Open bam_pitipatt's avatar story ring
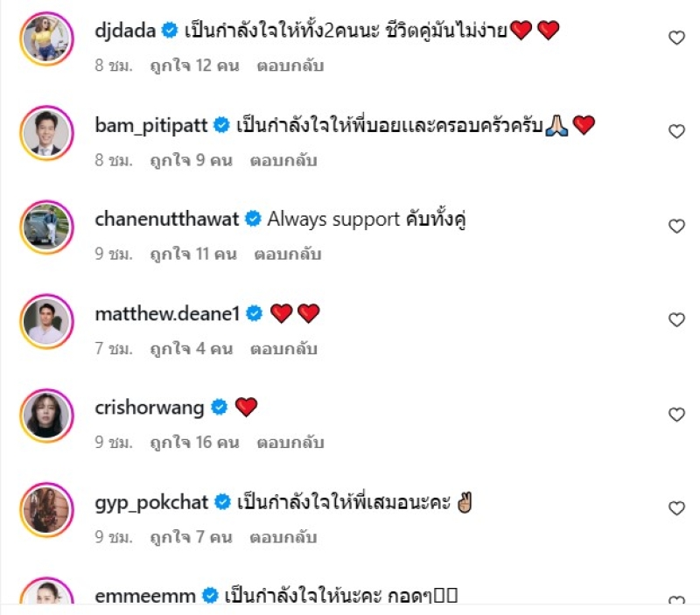This screenshot has width=700, height=615. 47,133
